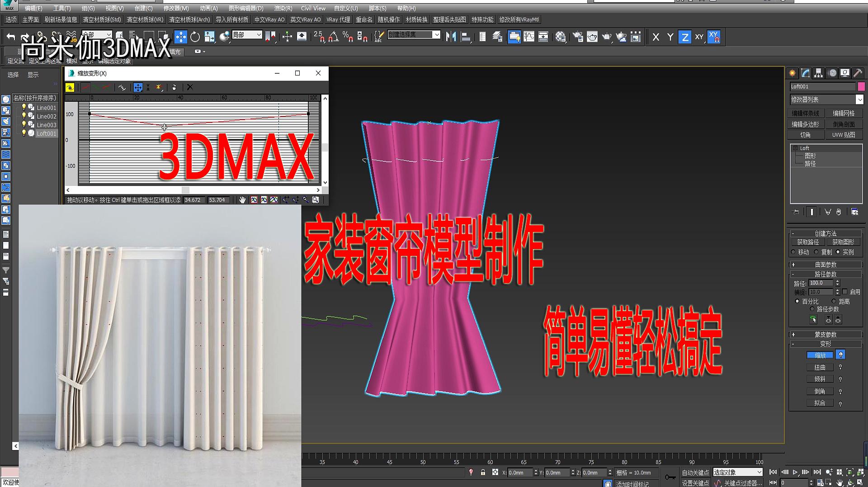The height and width of the screenshot is (487, 868).
Task: Click the pink Loft001 object color swatch
Action: point(861,86)
